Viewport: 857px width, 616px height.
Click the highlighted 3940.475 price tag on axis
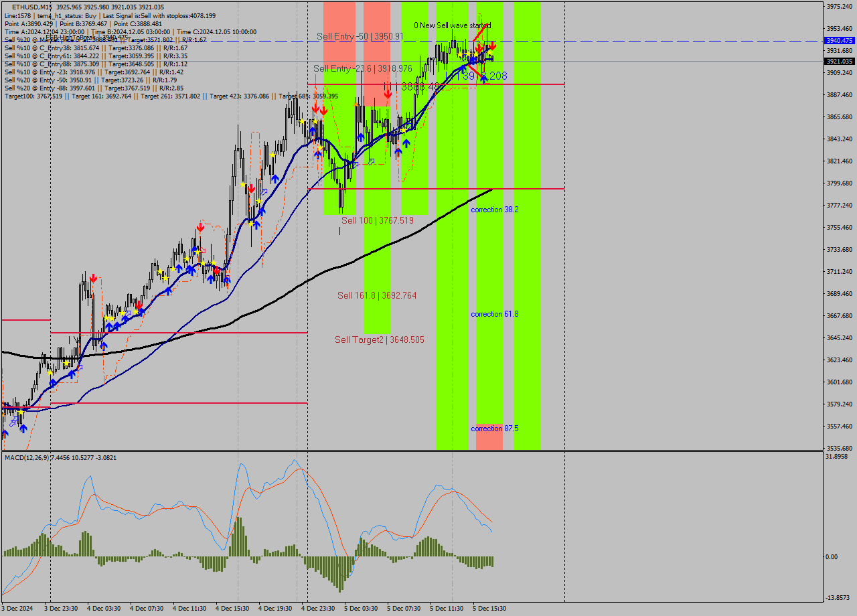[840, 40]
